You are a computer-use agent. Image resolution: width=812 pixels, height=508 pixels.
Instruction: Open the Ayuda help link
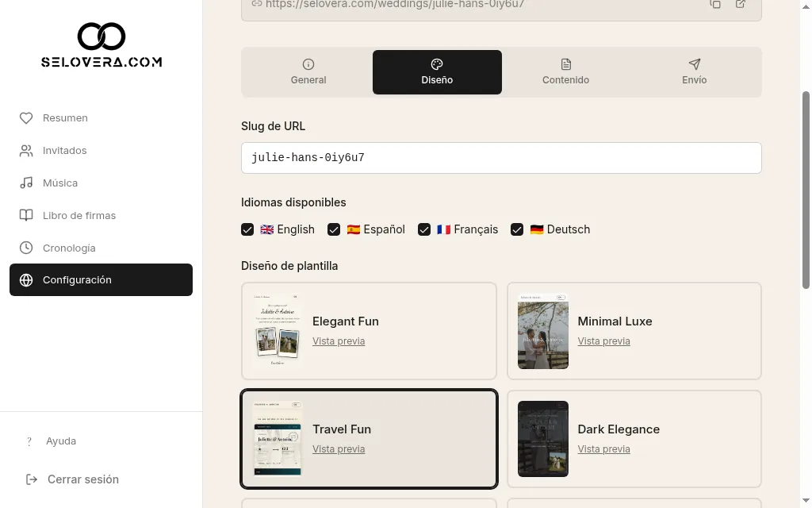point(61,441)
